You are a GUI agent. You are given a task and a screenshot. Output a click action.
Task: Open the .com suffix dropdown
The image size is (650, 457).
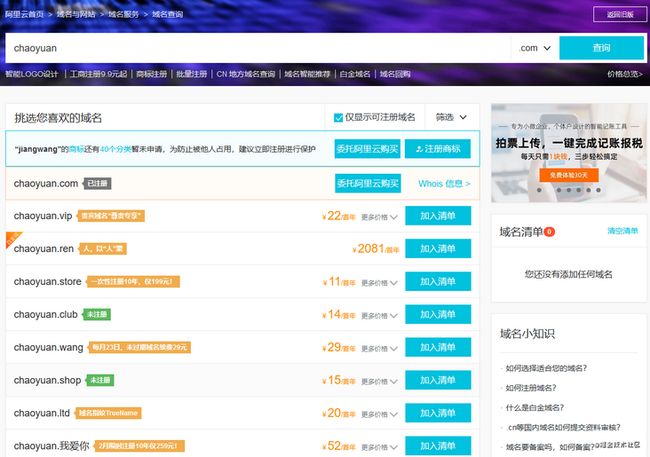click(x=535, y=48)
